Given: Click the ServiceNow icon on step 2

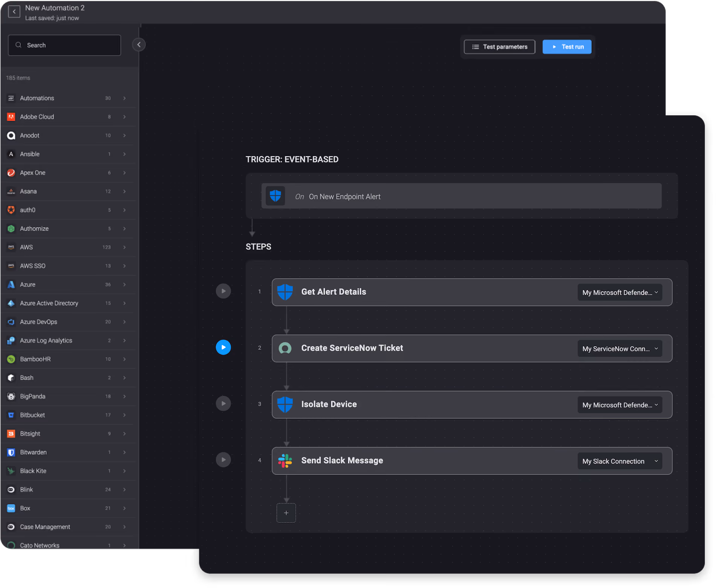Looking at the screenshot, I should (285, 348).
